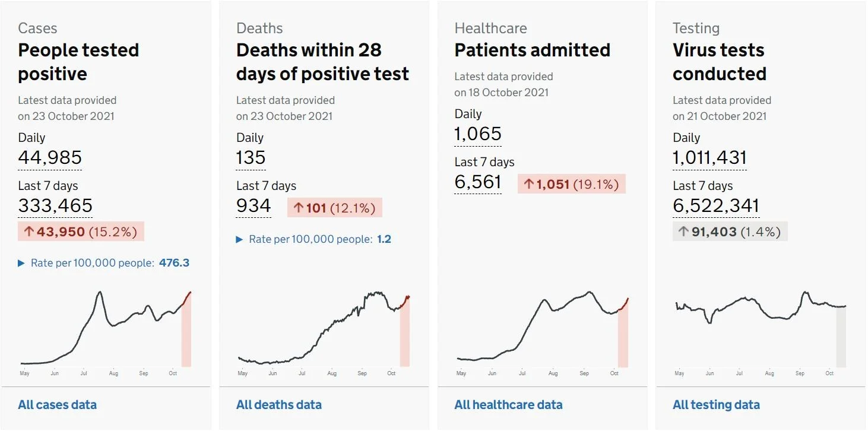Open the Patients admitted trend chart
This screenshot has height=431, width=868.
542,332
